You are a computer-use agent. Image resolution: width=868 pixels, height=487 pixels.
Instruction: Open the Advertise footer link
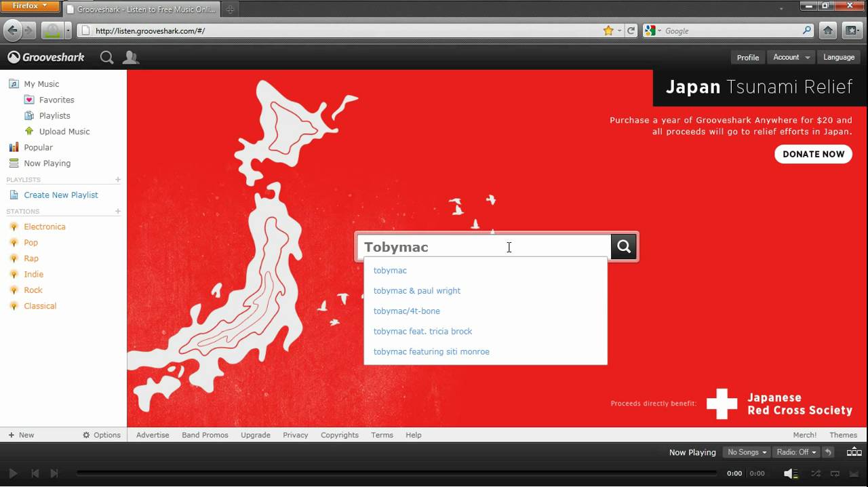[153, 435]
